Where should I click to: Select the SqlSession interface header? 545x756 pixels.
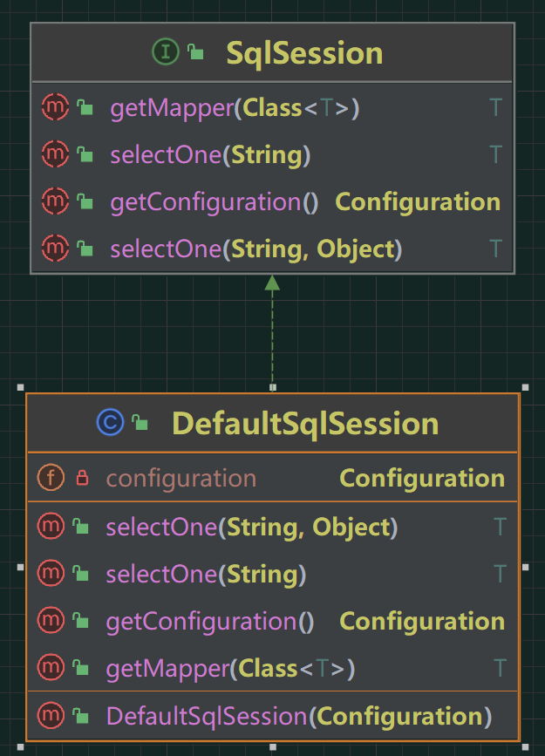[272, 52]
